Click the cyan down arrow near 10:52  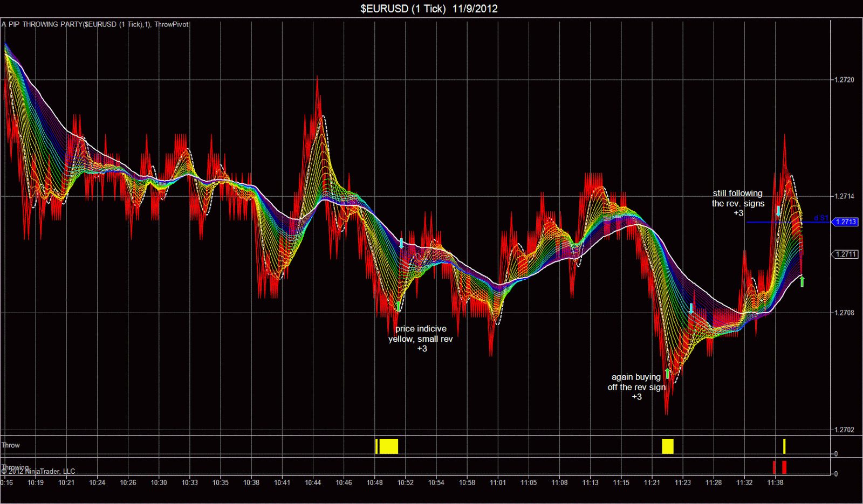(x=402, y=243)
